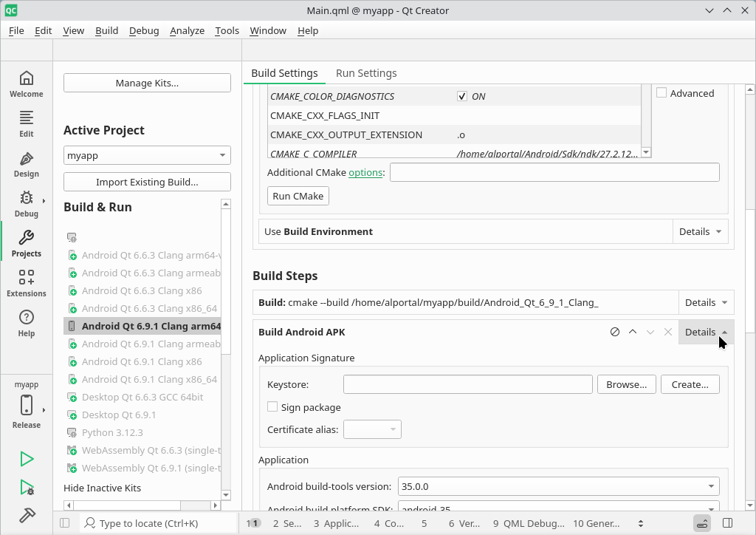Click the progress details toggle icon

point(703,523)
